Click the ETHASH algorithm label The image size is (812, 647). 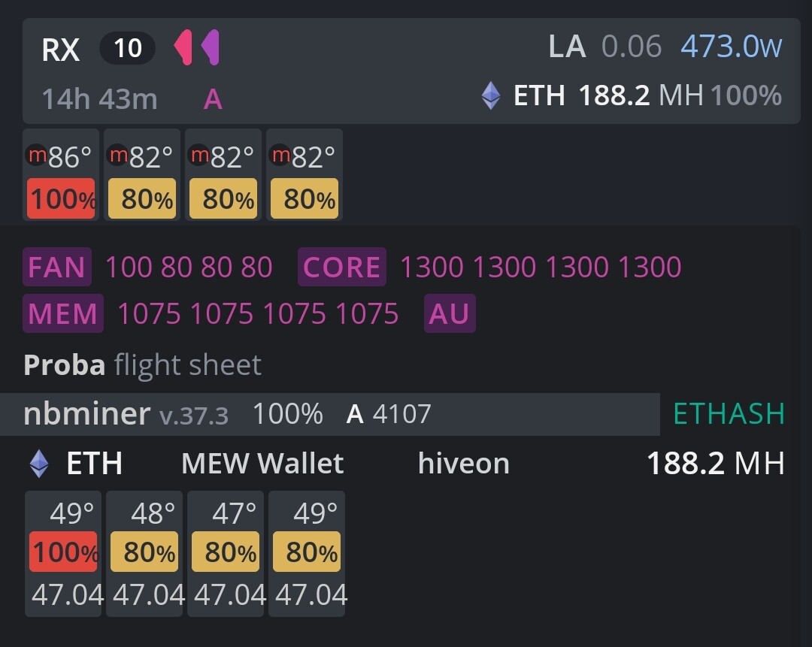click(x=729, y=414)
